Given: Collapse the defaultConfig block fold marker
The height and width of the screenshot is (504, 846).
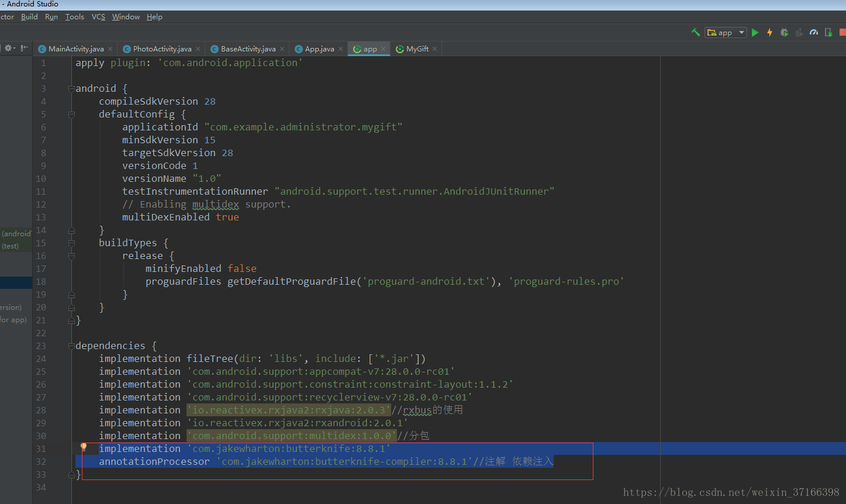Looking at the screenshot, I should [x=71, y=115].
